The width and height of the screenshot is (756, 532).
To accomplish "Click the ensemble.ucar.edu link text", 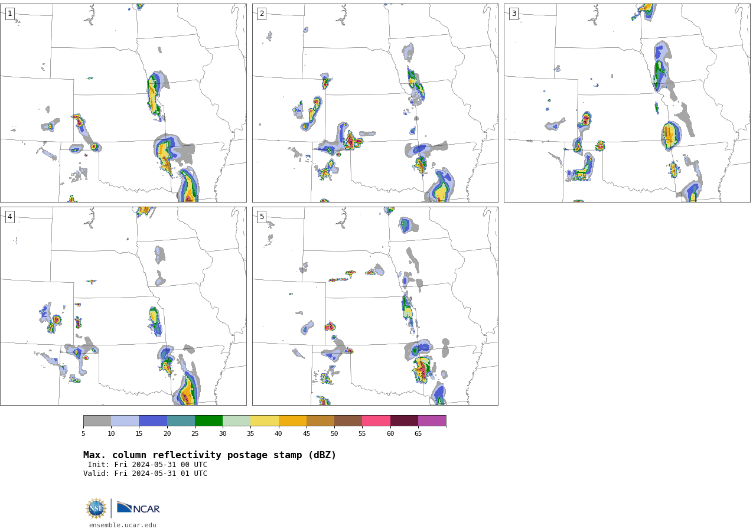I will click(123, 525).
